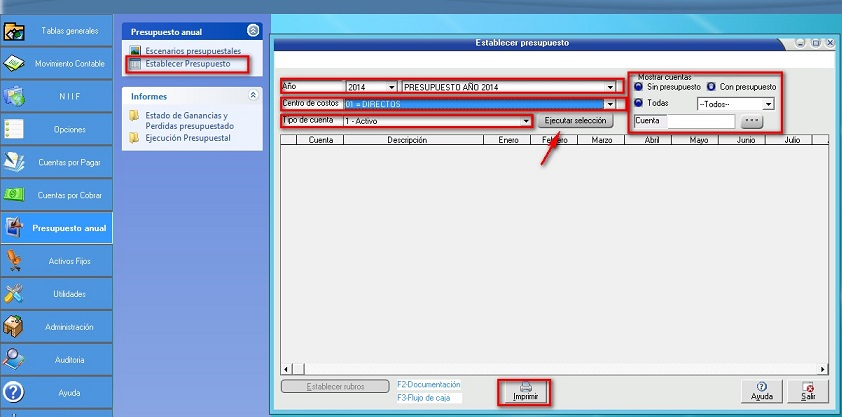Choose the Todas radio button
Viewport: 842px width, 417px height.
640,103
